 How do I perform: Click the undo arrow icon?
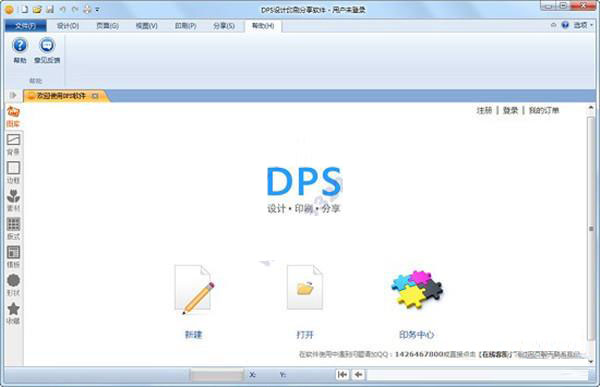pyautogui.click(x=62, y=10)
